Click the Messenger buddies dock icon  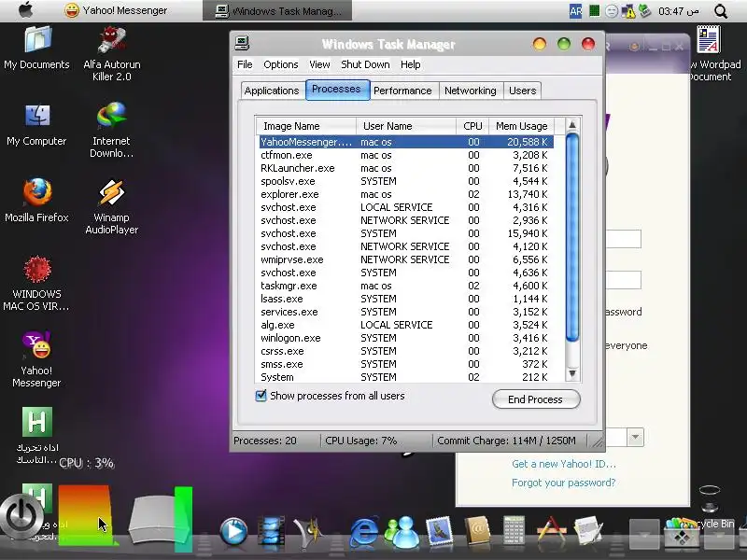click(402, 531)
